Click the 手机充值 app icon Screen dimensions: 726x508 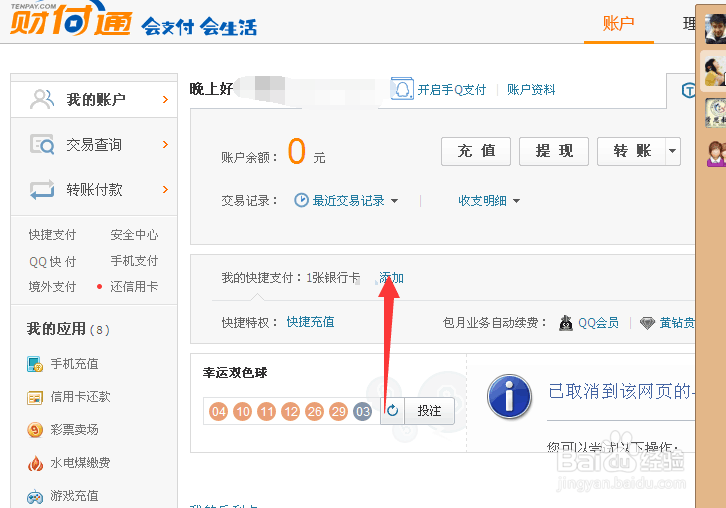coord(35,364)
